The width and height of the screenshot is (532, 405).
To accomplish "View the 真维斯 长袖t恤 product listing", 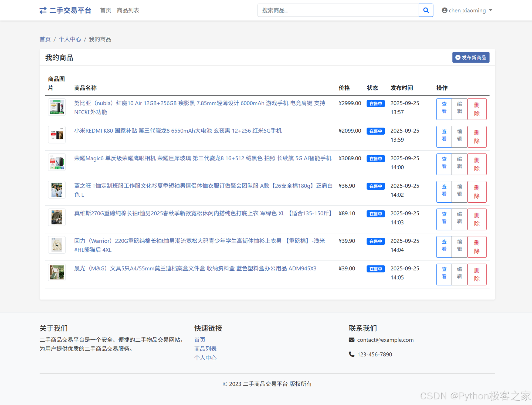I will tap(444, 219).
